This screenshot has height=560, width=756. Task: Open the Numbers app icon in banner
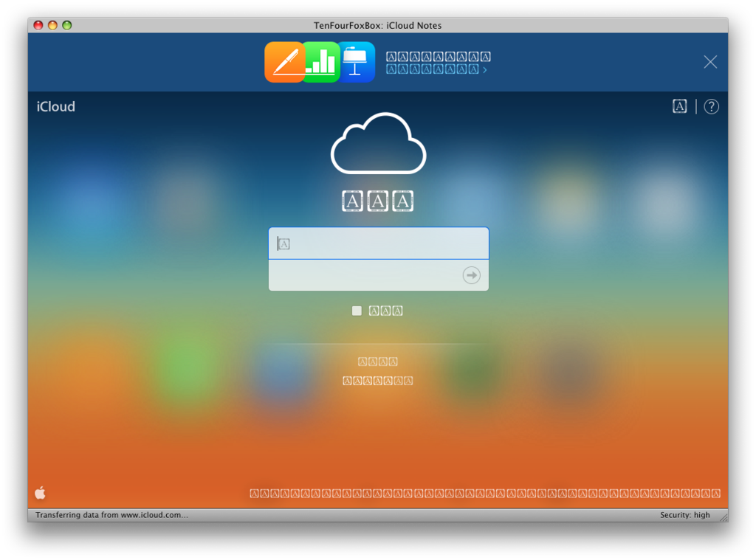click(x=322, y=62)
